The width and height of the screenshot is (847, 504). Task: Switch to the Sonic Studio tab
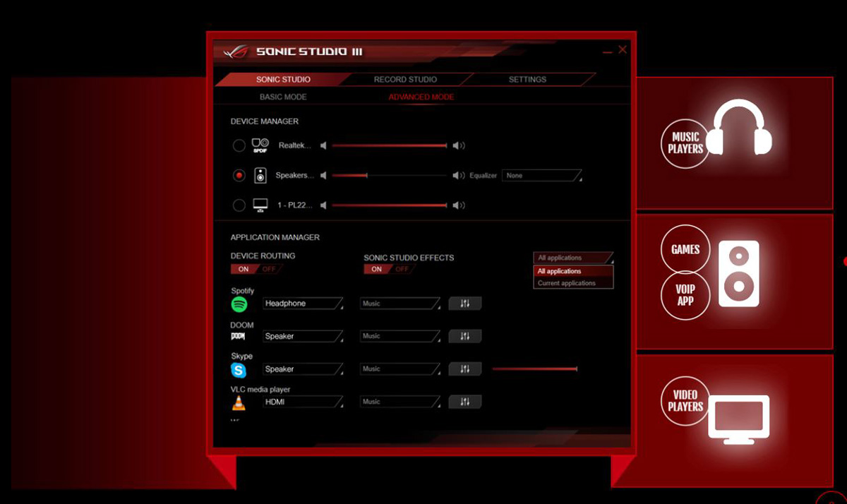point(283,79)
